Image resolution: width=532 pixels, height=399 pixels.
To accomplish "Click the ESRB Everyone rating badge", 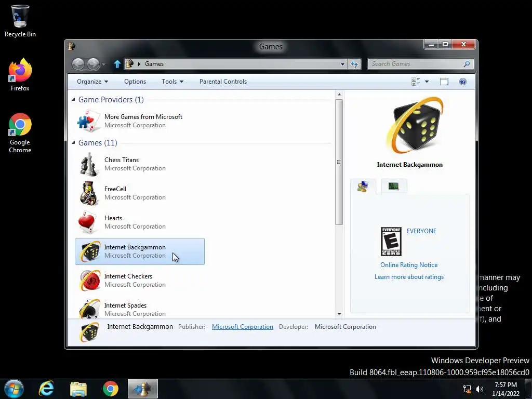I will coord(391,242).
